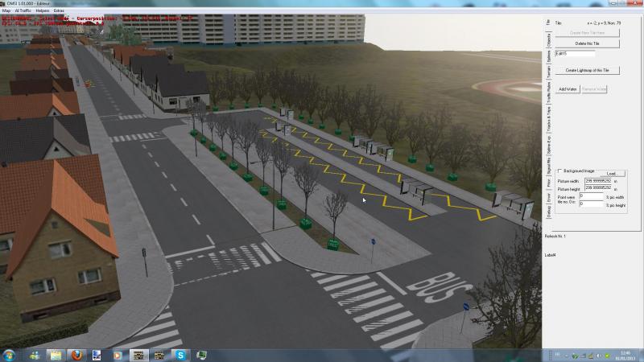Viewport: 644px width, 362px height.
Task: Switch to the Error side tab
Action: 549,197
